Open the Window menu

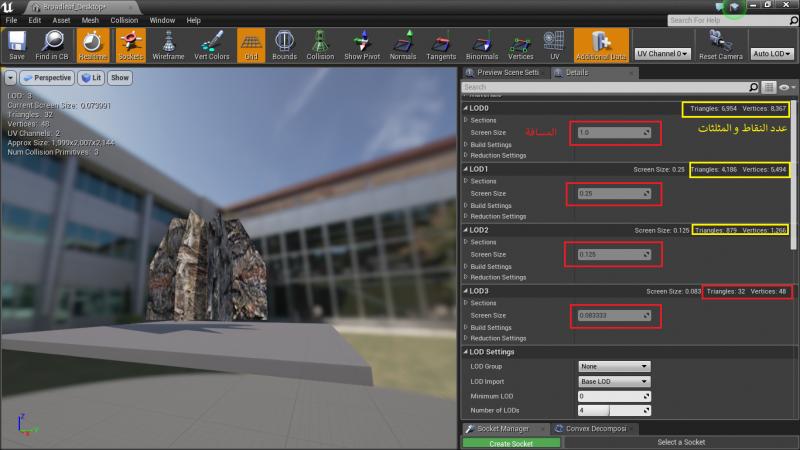(162, 20)
